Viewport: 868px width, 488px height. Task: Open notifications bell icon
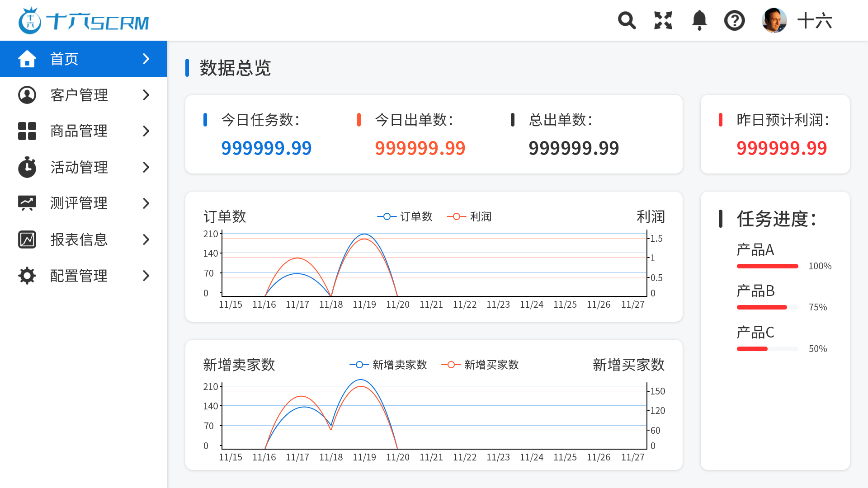[x=699, y=20]
